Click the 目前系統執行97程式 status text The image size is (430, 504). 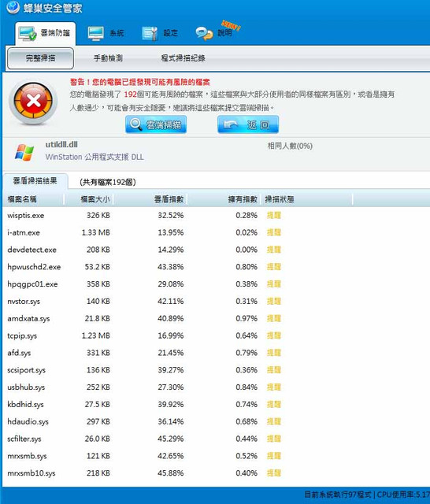tap(337, 495)
